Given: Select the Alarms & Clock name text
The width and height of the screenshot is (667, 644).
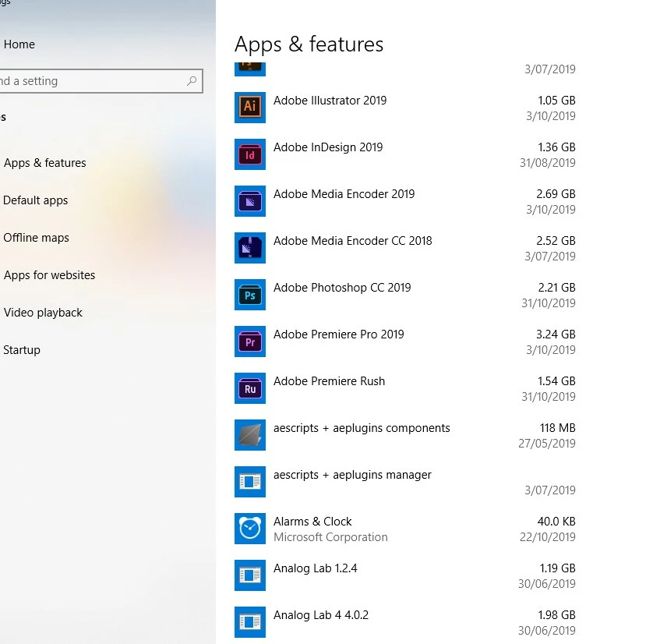Looking at the screenshot, I should [x=312, y=522].
